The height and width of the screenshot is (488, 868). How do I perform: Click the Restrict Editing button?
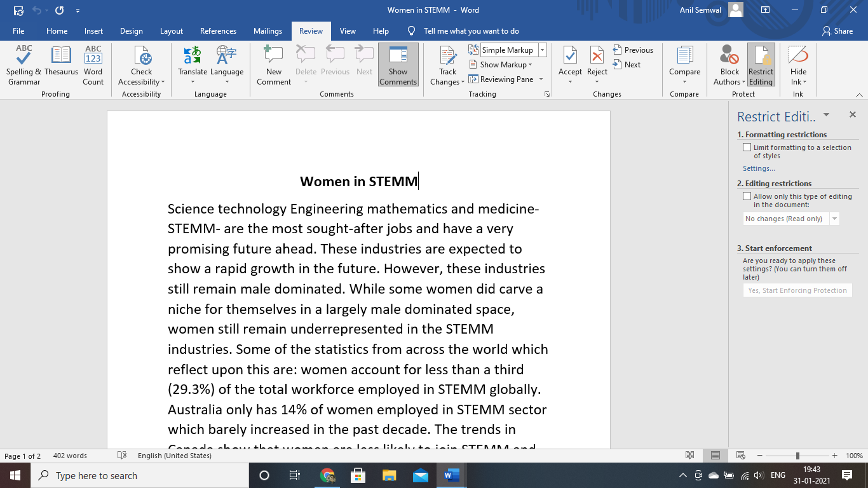[x=761, y=65]
